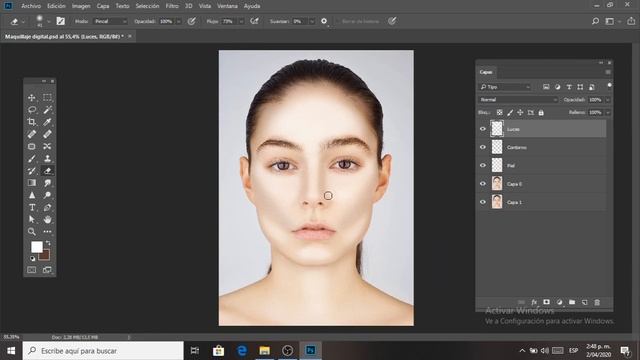Open the Normal blend mode dropdown
The width and height of the screenshot is (640, 360).
coord(518,100)
